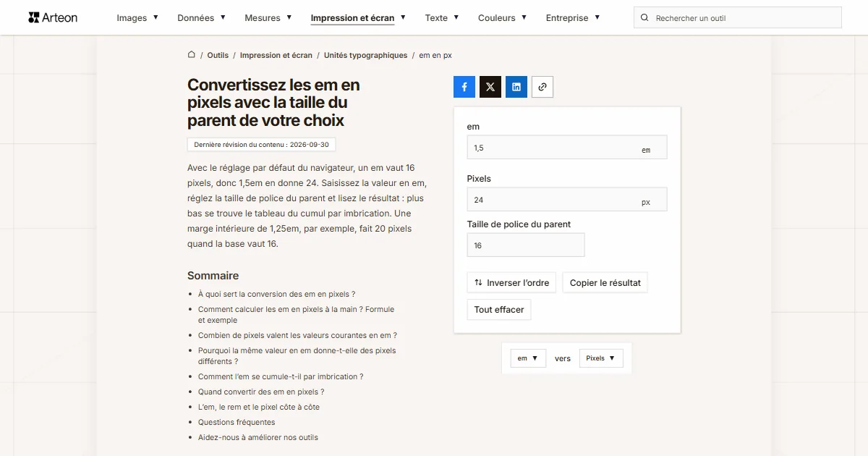Click the 'Dernière révision du contenu' date badge
Image resolution: width=868 pixels, height=456 pixels.
click(x=261, y=145)
